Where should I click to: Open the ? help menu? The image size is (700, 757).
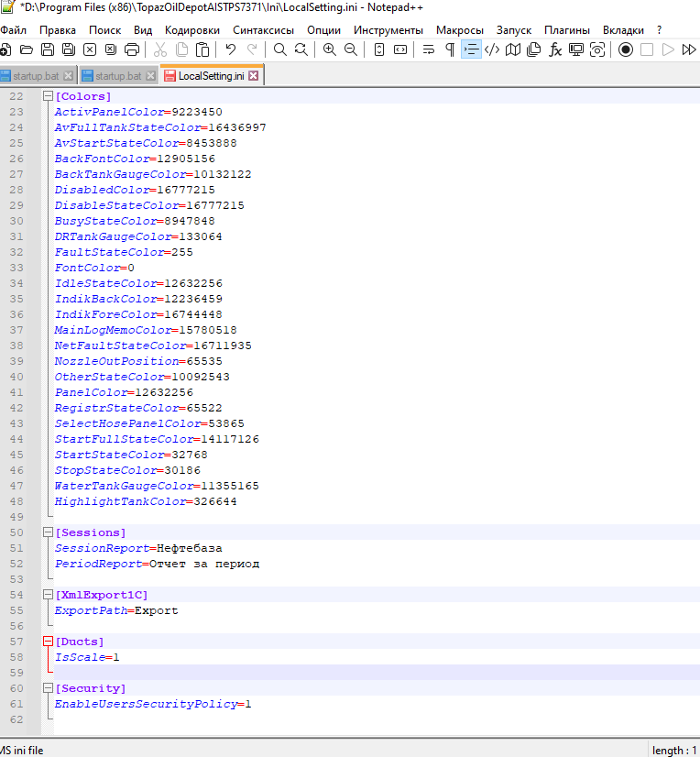point(659,30)
